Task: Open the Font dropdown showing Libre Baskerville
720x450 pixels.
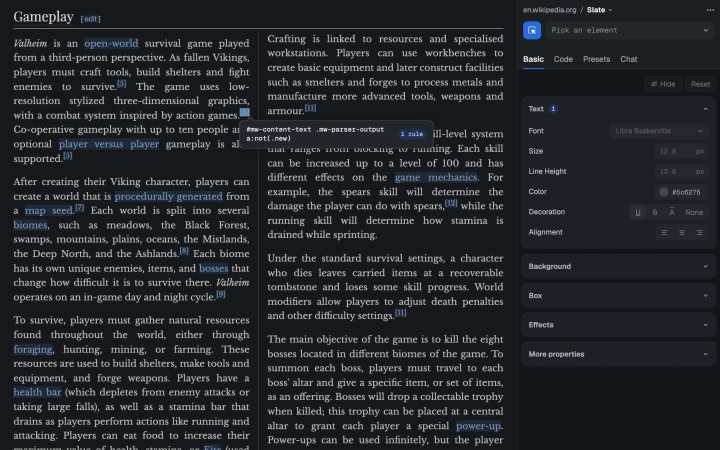Action: coord(658,131)
